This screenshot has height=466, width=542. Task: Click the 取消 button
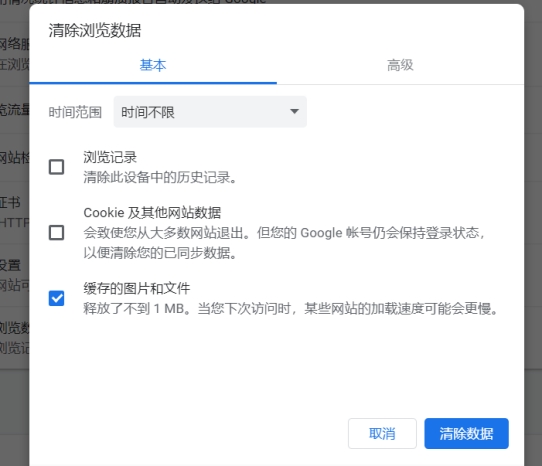click(x=382, y=434)
